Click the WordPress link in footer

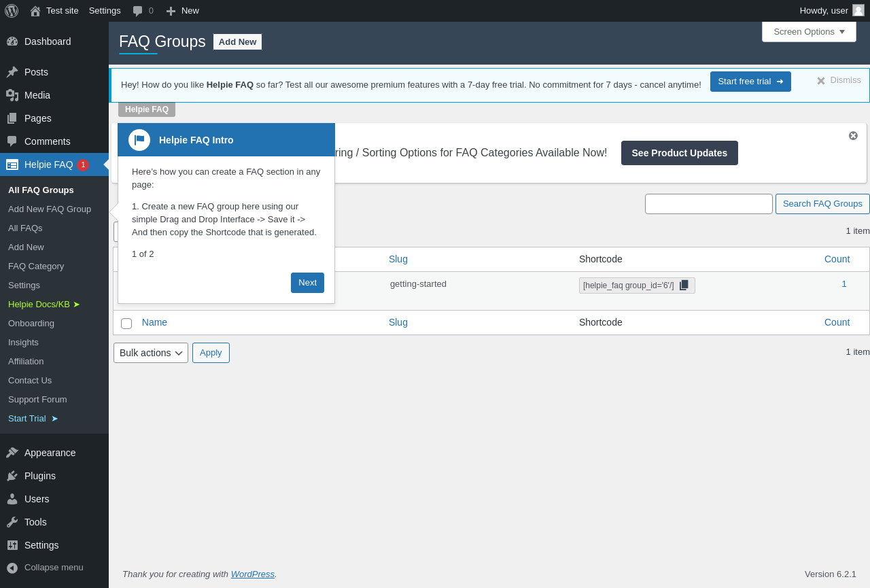[253, 574]
